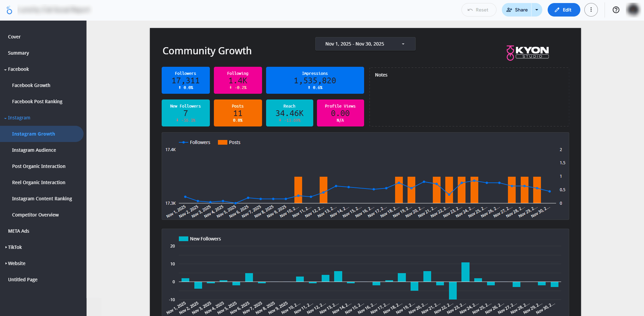Open the Untitled Page entry

point(23,280)
